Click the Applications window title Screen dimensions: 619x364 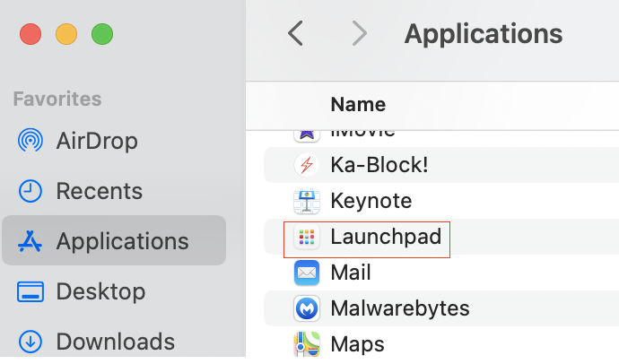tap(484, 34)
